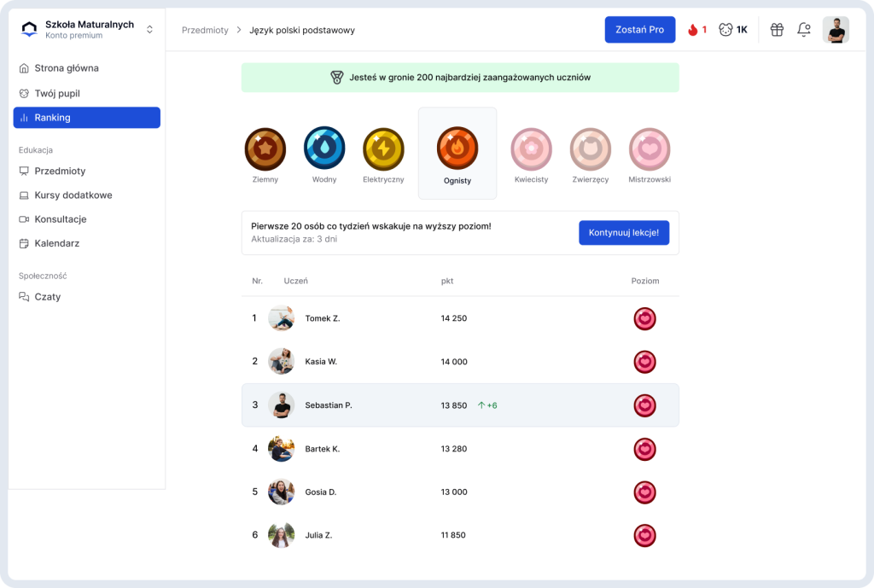Expand the Szkoła Maturalnych account switcher
This screenshot has width=874, height=588.
[x=149, y=30]
